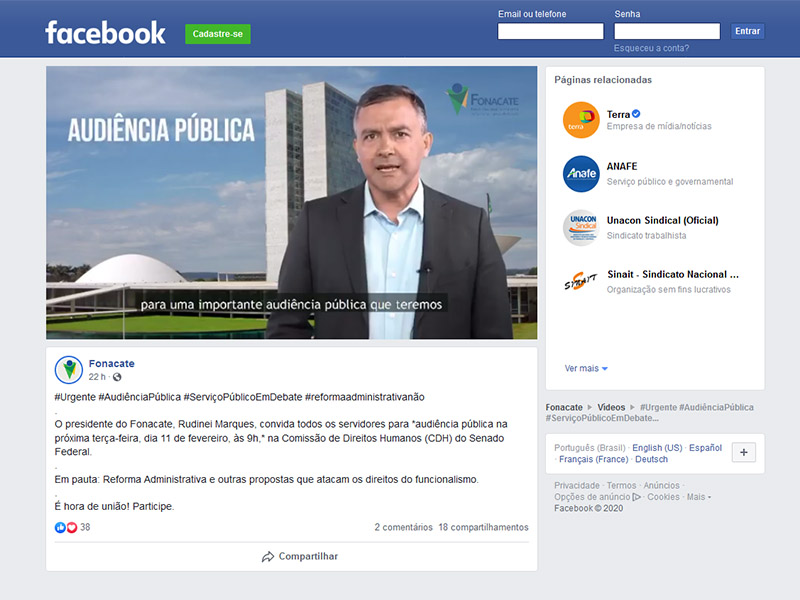Click the Cadastre-se sign up button
This screenshot has width=800, height=600.
point(218,34)
